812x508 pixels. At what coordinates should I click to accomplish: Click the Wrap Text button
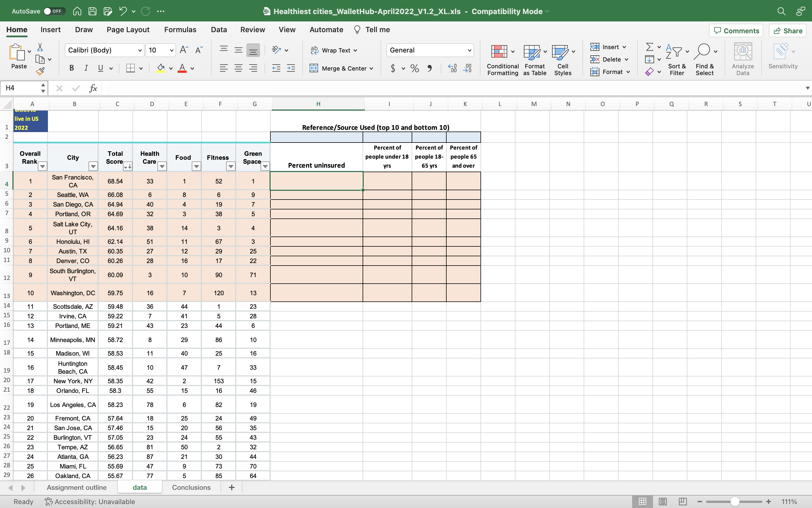(334, 51)
